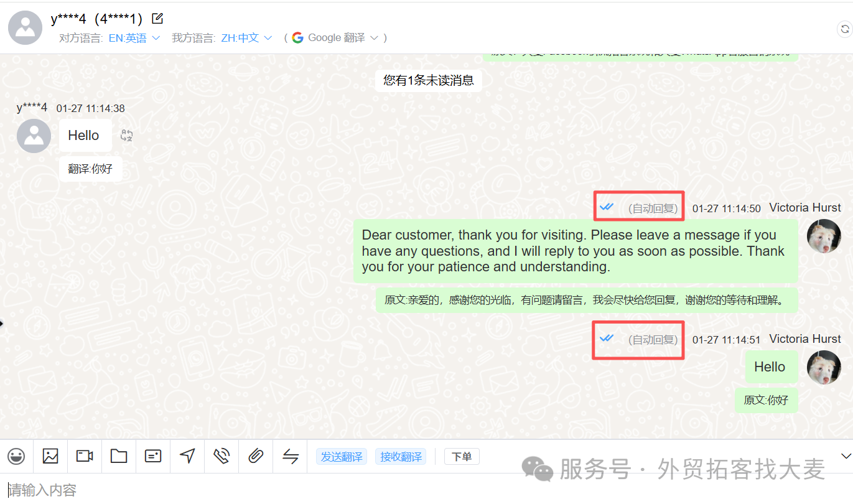Open the ZH:中文 language dropdown

click(x=246, y=38)
